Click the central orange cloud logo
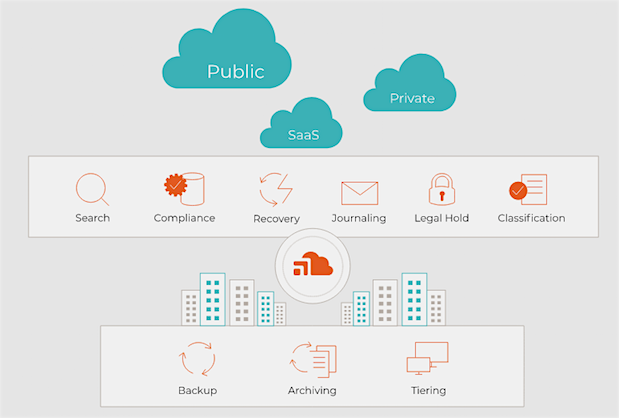619x418 pixels. (x=313, y=266)
